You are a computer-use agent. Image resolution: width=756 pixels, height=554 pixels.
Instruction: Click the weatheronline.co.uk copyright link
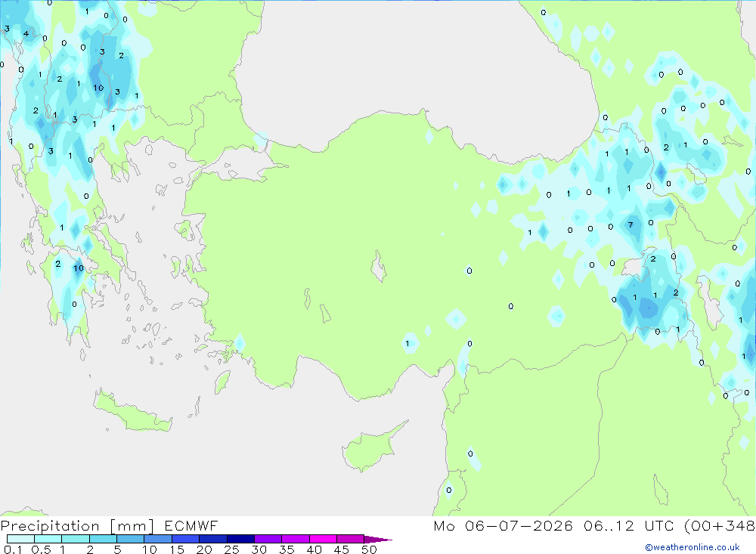(692, 547)
